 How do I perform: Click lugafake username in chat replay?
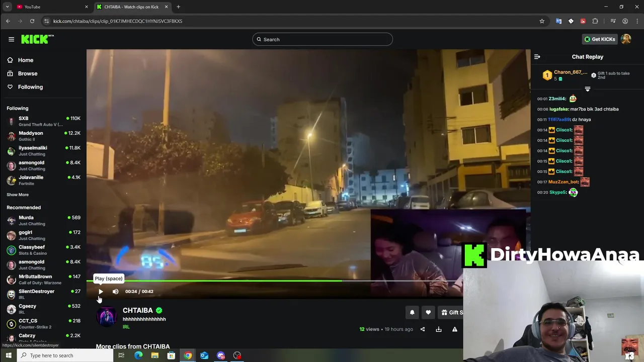558,109
